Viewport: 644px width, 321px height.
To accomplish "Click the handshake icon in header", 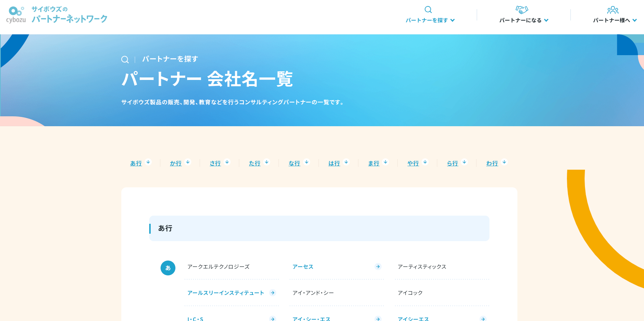I will pyautogui.click(x=522, y=10).
